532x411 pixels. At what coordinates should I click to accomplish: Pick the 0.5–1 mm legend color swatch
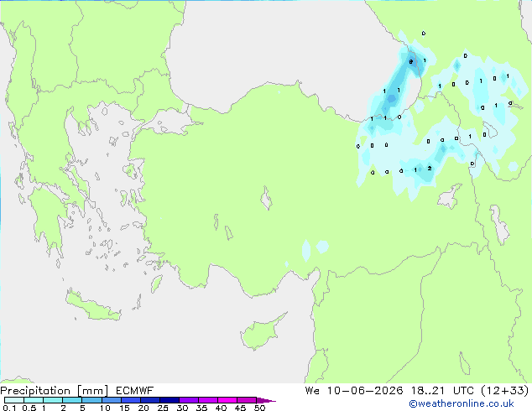(x=34, y=400)
